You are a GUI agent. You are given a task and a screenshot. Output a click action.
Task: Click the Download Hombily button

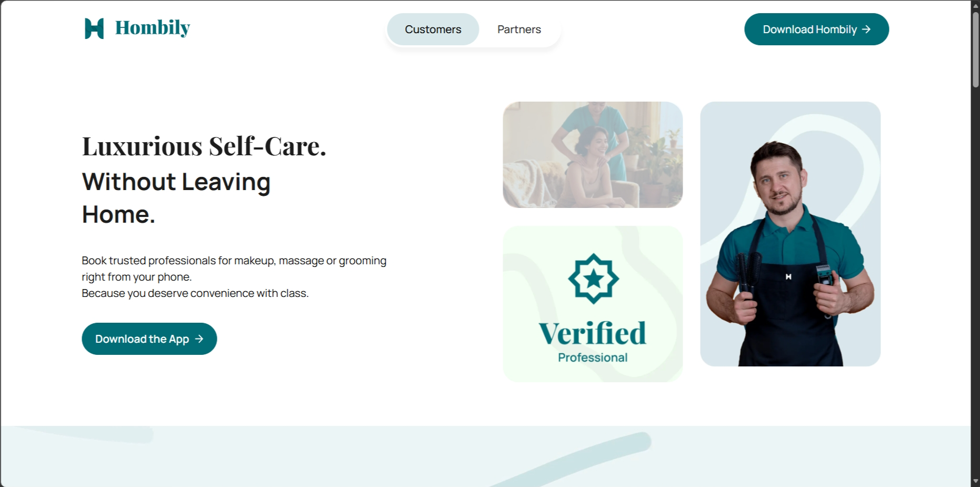(816, 29)
